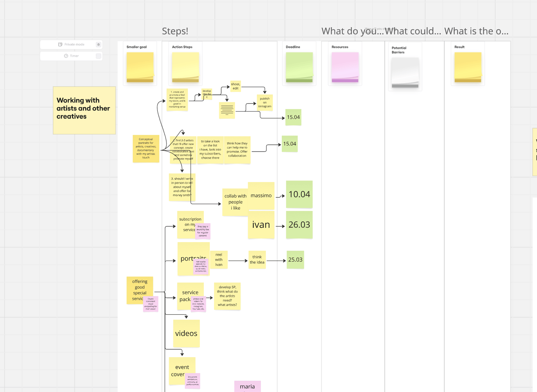Click the 'What is the o…' frame title
This screenshot has height=392, width=537.
pos(476,31)
